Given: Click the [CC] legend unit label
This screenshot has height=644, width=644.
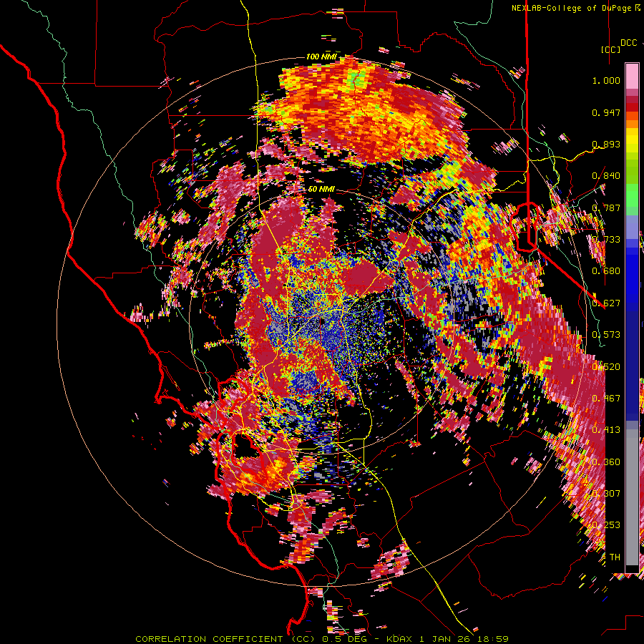Looking at the screenshot, I should click(x=610, y=49).
